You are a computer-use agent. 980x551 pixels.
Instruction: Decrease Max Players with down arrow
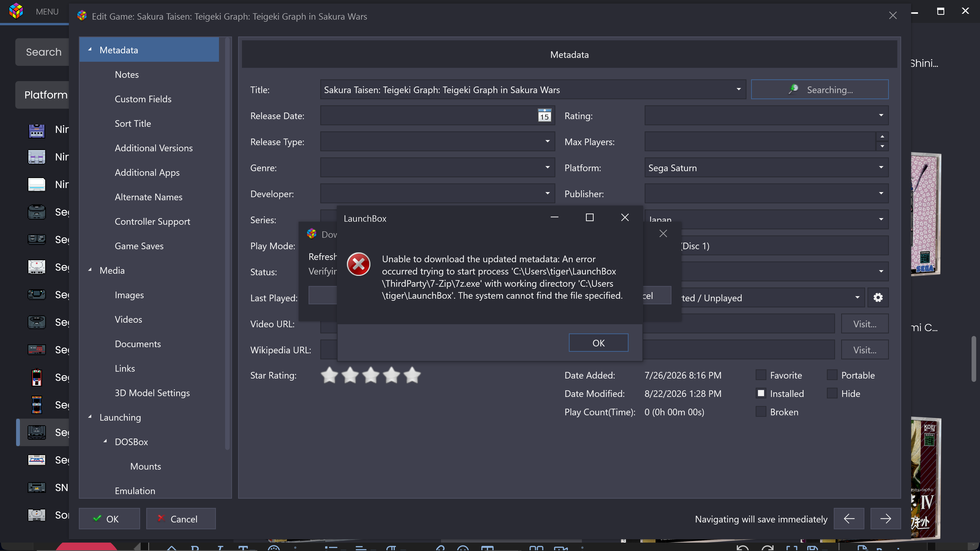coord(882,147)
